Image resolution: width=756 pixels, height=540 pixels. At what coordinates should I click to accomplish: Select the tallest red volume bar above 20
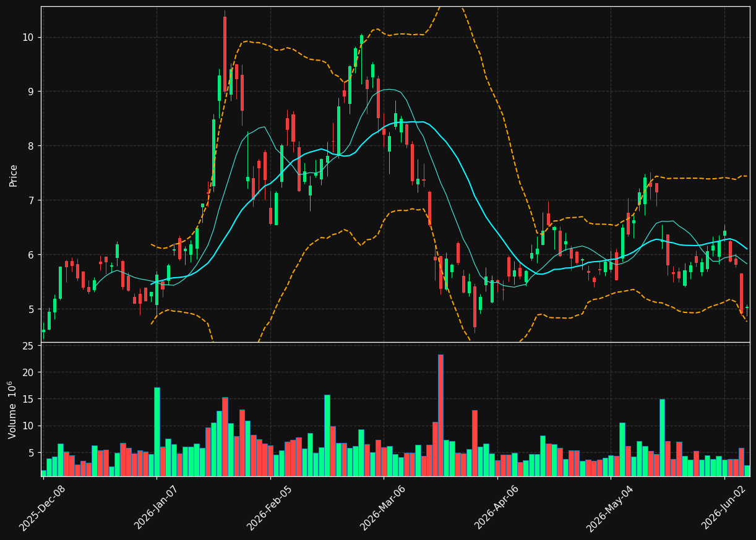[x=440, y=415]
